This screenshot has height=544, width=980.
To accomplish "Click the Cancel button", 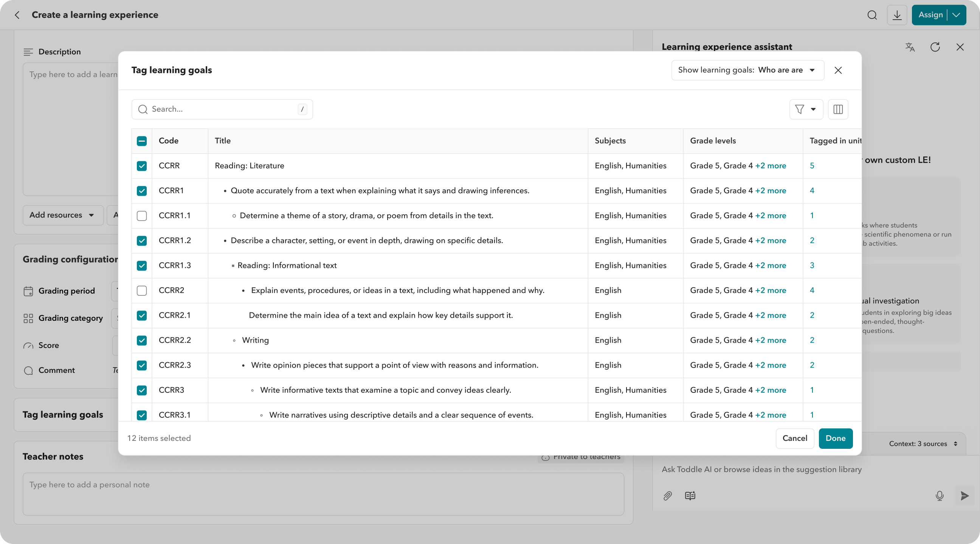I will 794,438.
